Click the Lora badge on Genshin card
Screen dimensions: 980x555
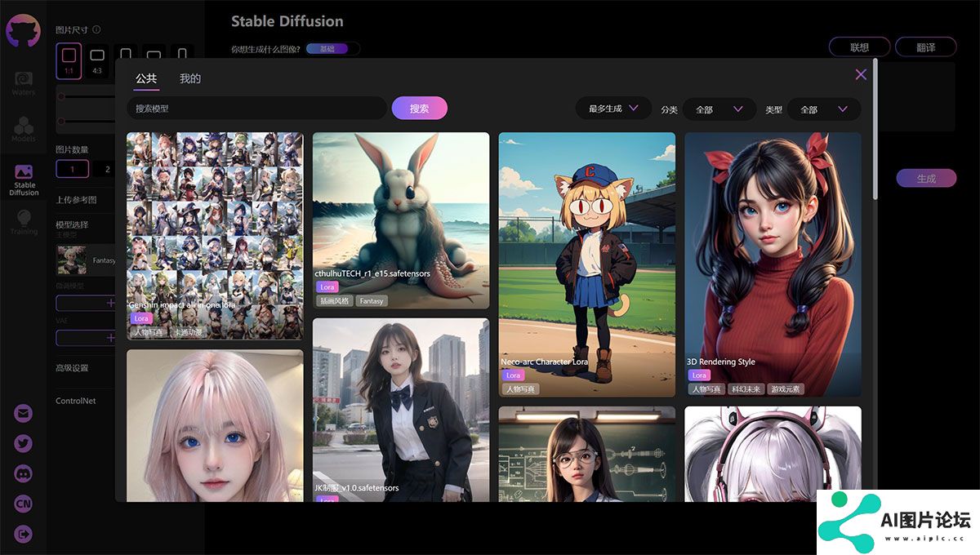pyautogui.click(x=141, y=318)
